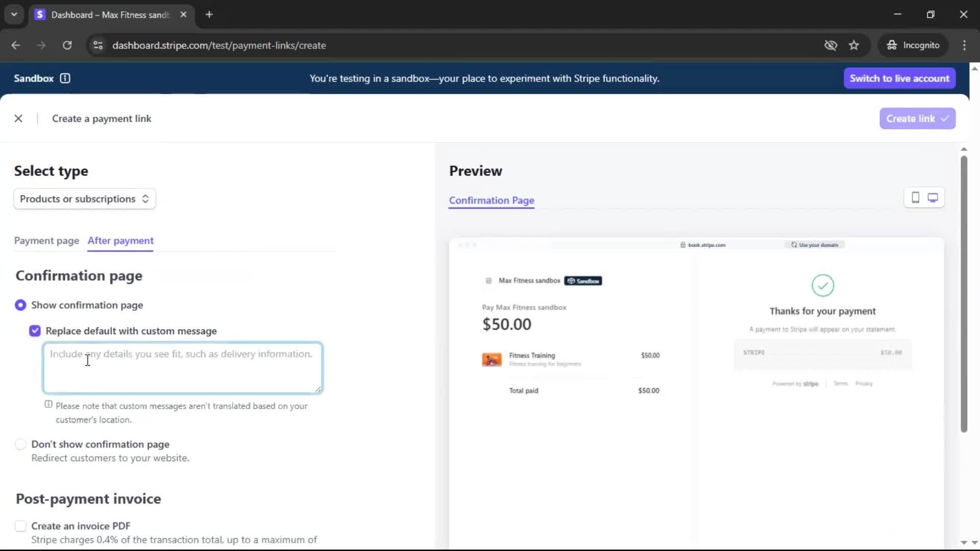Screen dimensions: 980x551
Task: Click the Use your domain refresh icon
Action: pyautogui.click(x=794, y=245)
